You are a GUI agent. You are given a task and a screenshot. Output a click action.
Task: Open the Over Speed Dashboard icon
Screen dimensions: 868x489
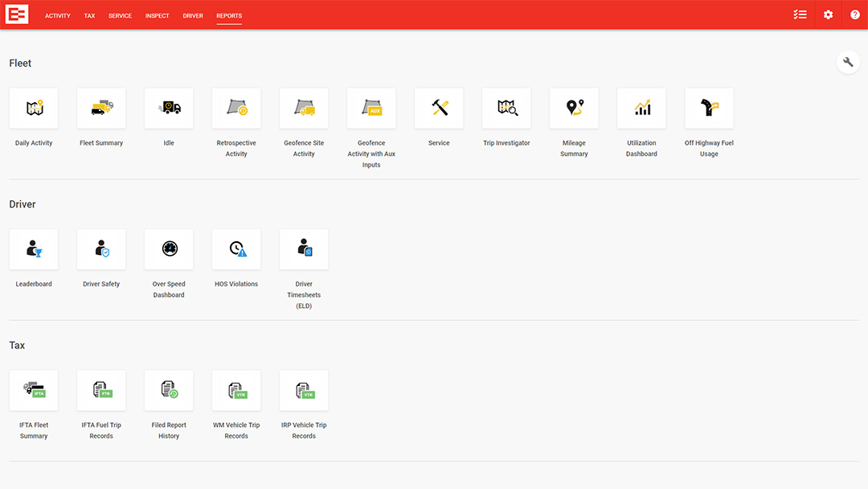pyautogui.click(x=169, y=249)
